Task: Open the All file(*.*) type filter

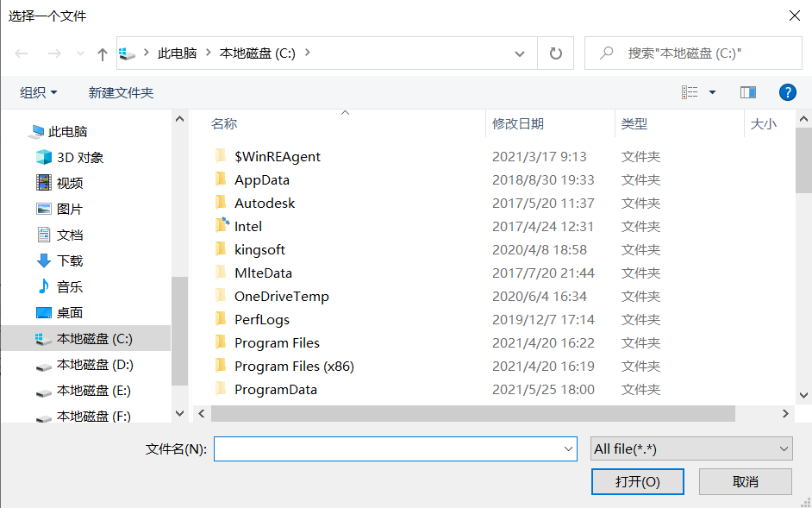Action: [x=691, y=448]
